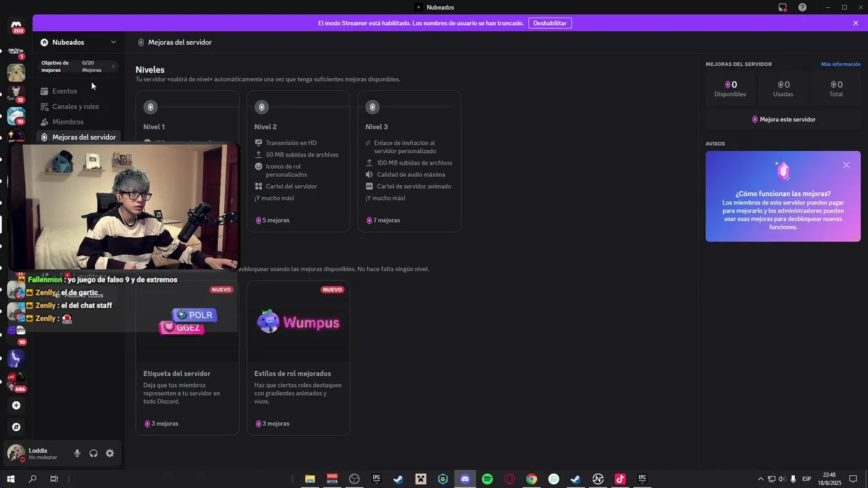Open Opera browser from the taskbar
This screenshot has height=488, width=868.
click(x=509, y=479)
